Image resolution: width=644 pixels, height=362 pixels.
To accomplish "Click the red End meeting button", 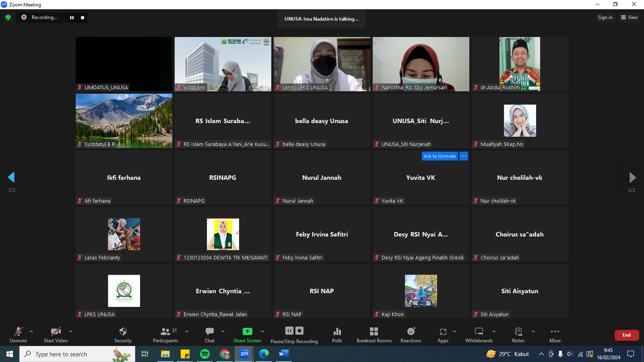I will coord(626,335).
